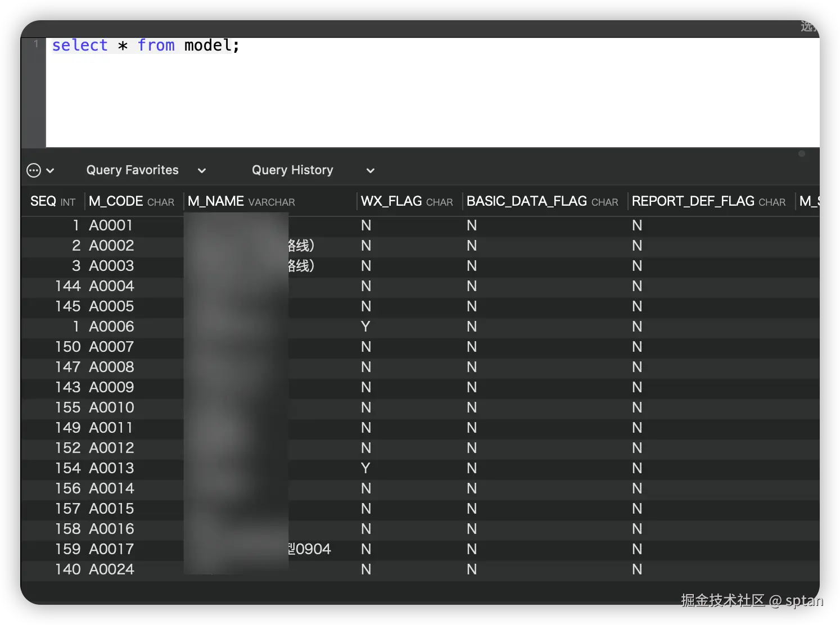840x625 pixels.
Task: Click SEQ value 156
Action: [x=68, y=488]
